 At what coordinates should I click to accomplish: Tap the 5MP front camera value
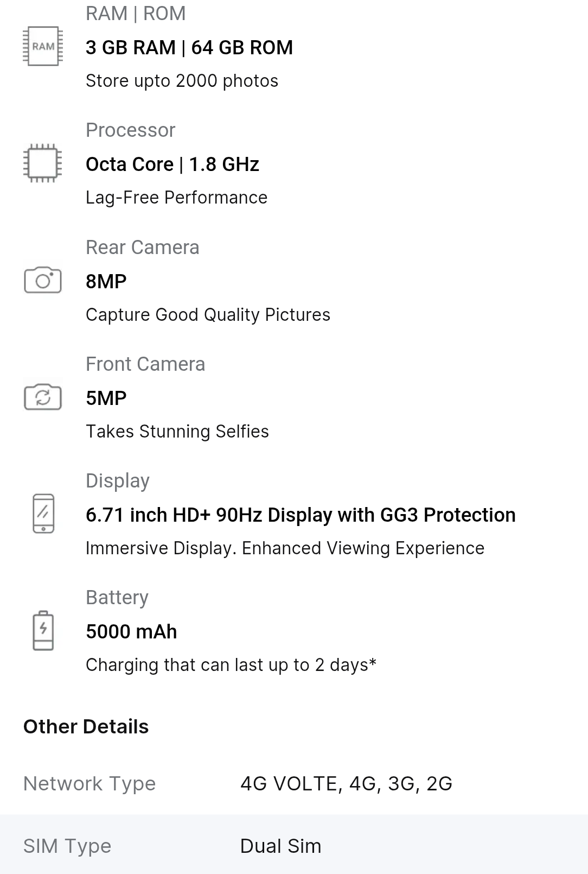click(x=106, y=398)
